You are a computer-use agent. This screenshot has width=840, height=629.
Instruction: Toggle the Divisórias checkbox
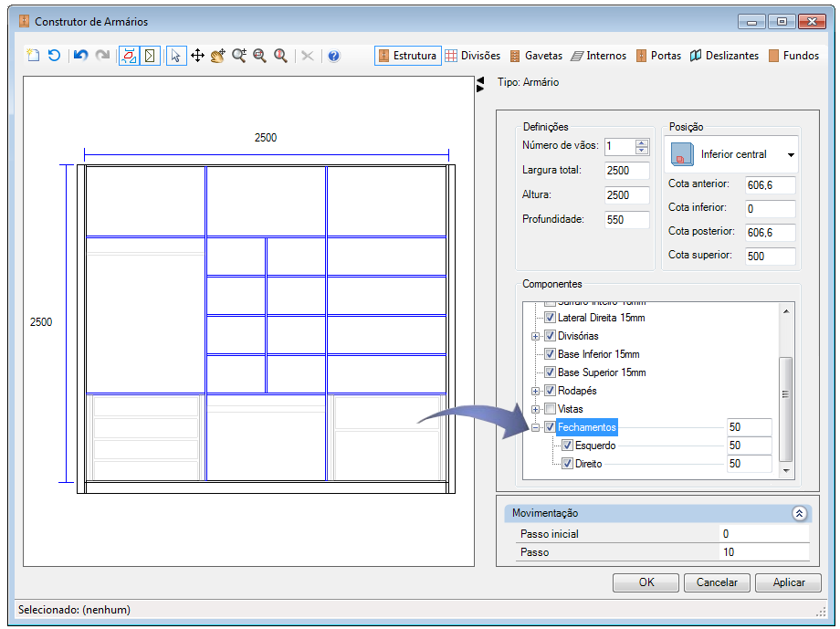tap(550, 336)
